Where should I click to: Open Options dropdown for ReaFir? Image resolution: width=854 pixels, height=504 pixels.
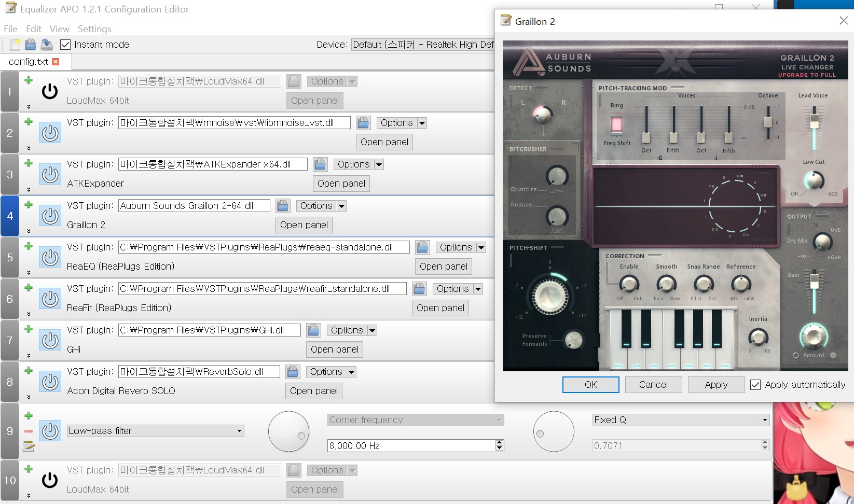tap(458, 289)
